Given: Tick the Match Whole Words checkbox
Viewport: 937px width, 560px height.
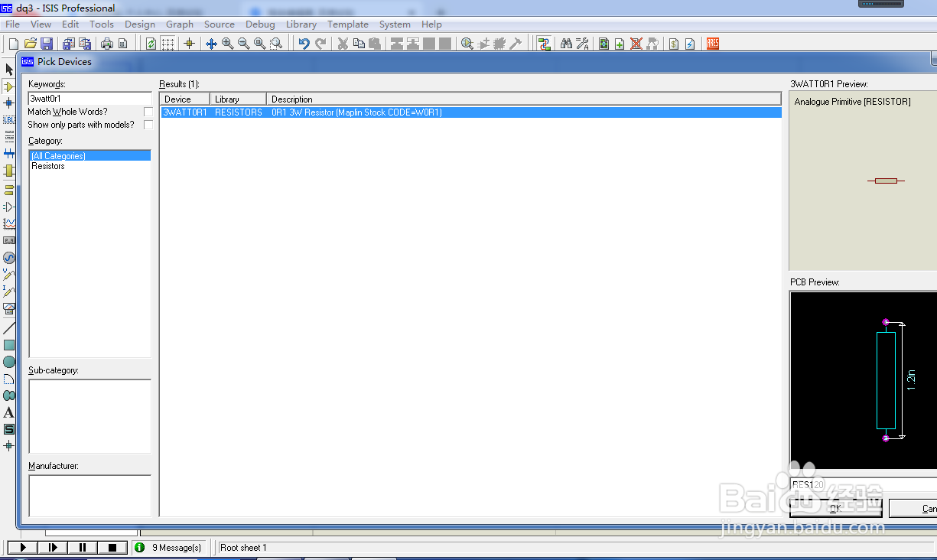Looking at the screenshot, I should [148, 112].
